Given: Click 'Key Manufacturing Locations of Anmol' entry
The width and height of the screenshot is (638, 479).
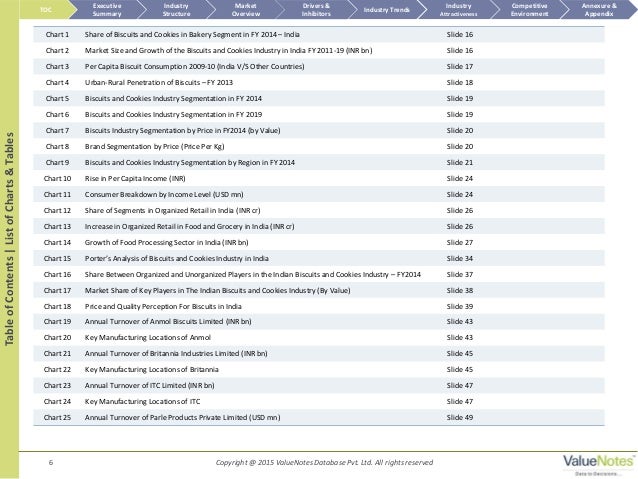Looking at the screenshot, I should 147,337.
